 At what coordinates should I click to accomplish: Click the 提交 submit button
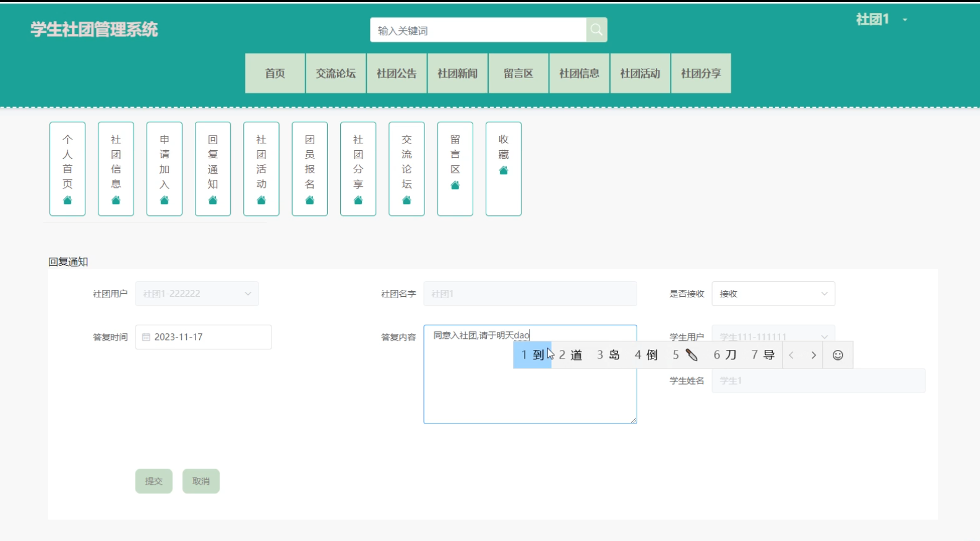[x=154, y=481]
